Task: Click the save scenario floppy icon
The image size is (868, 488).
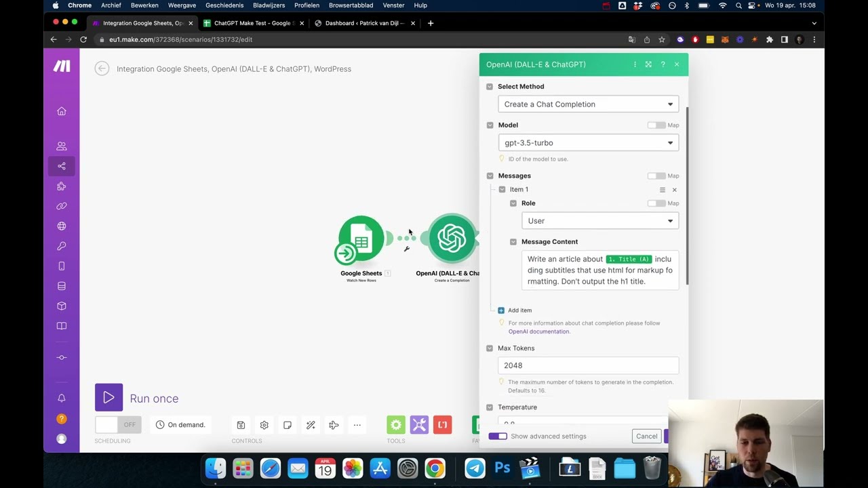Action: point(241,425)
